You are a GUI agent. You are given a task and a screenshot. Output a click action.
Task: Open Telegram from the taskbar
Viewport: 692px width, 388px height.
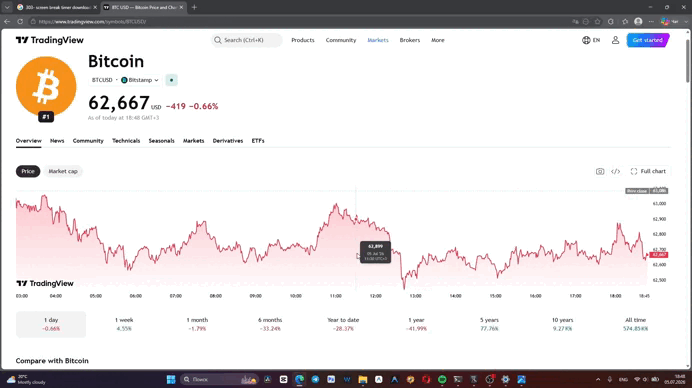pyautogui.click(x=315, y=379)
